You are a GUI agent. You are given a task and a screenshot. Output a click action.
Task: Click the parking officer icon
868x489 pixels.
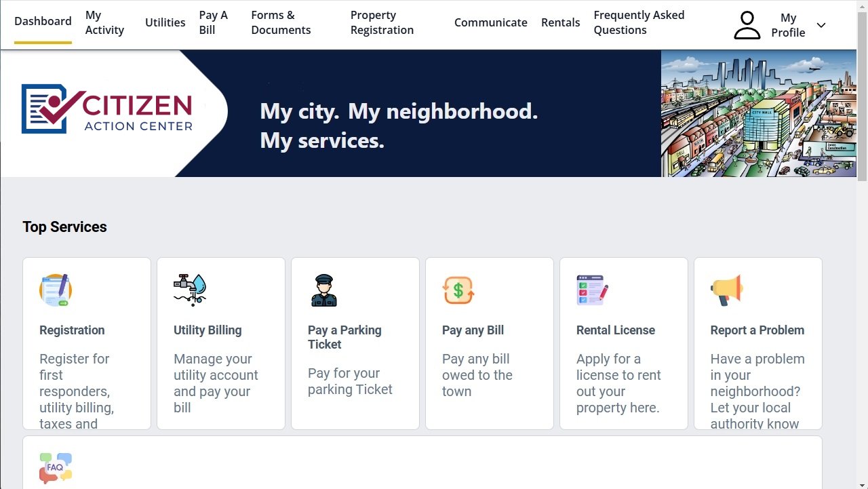click(x=324, y=290)
